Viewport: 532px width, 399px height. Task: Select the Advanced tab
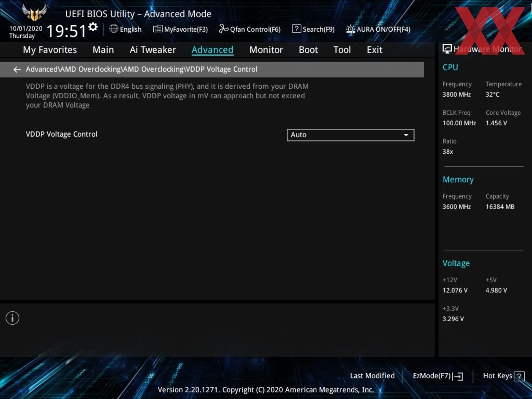[x=212, y=50]
